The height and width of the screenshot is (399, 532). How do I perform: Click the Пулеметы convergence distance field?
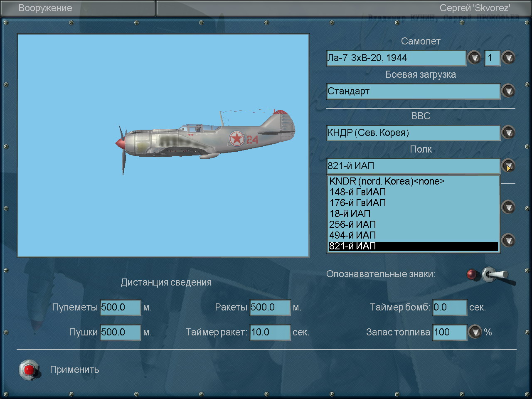tap(121, 308)
